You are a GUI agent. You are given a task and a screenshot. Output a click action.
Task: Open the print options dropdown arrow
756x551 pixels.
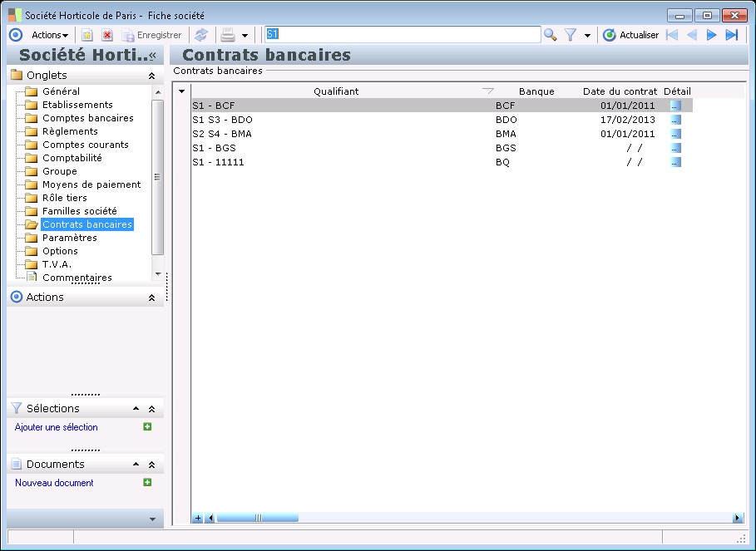click(245, 35)
